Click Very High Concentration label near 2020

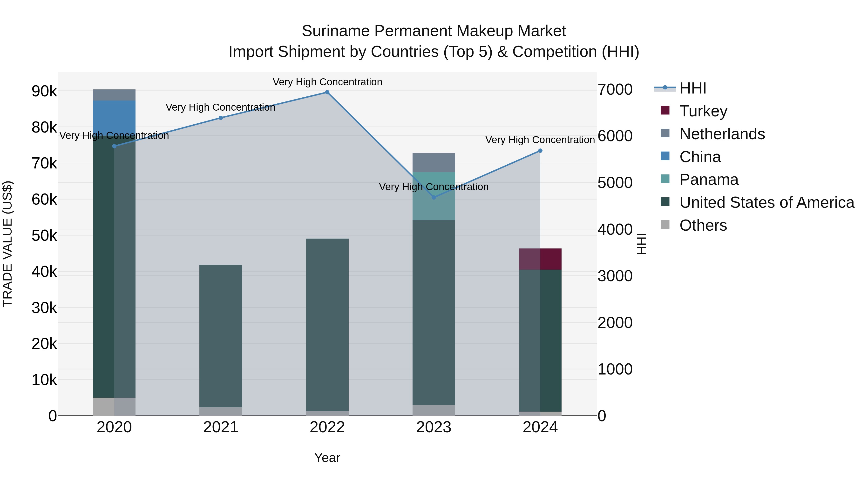pos(114,135)
